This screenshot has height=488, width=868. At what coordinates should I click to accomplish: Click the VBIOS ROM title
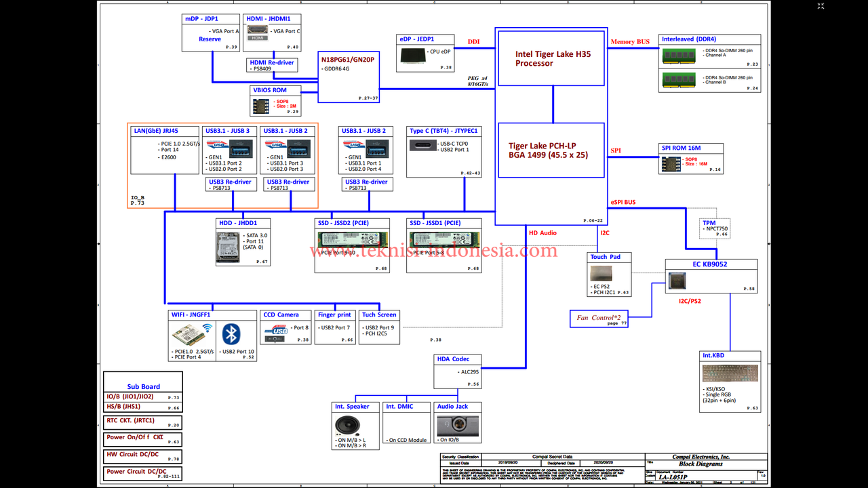270,90
